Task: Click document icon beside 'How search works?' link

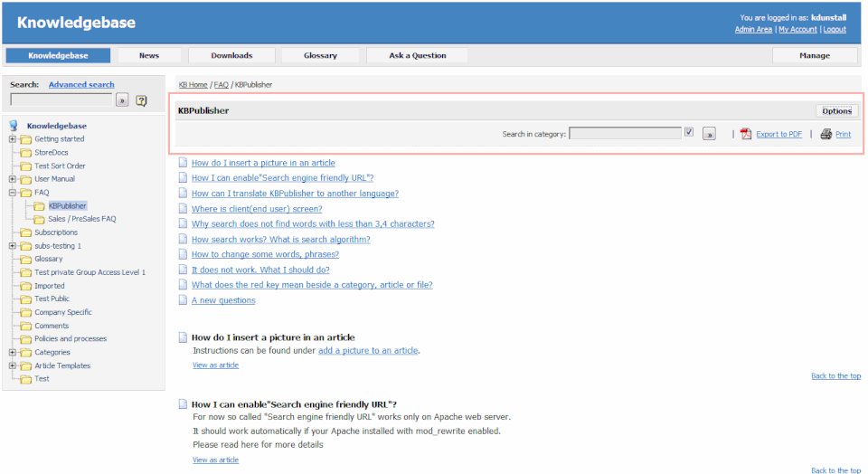Action: click(x=183, y=239)
